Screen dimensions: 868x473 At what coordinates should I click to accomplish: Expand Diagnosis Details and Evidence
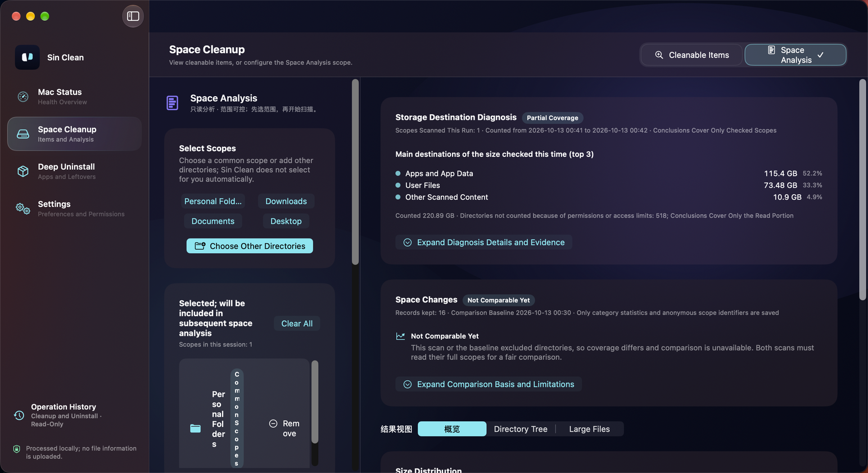click(x=484, y=242)
